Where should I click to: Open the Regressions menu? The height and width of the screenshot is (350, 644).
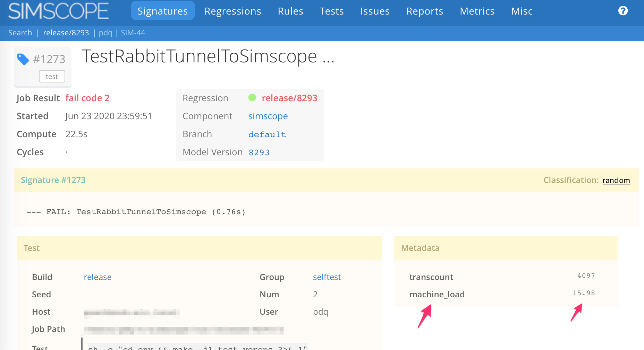coord(233,11)
